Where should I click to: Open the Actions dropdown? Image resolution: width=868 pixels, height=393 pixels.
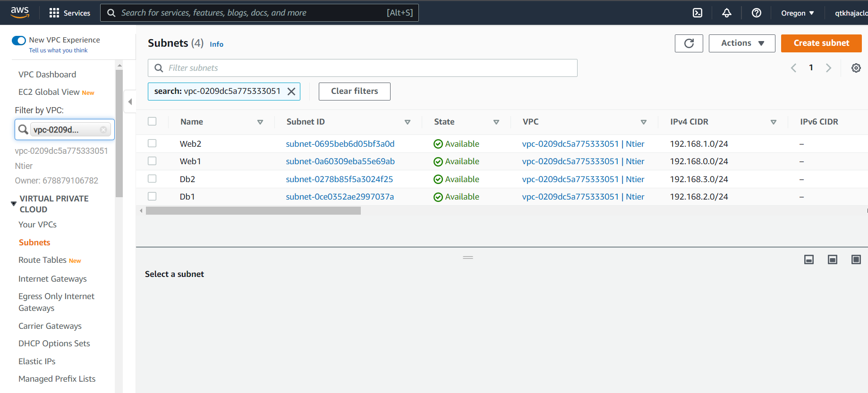[742, 43]
